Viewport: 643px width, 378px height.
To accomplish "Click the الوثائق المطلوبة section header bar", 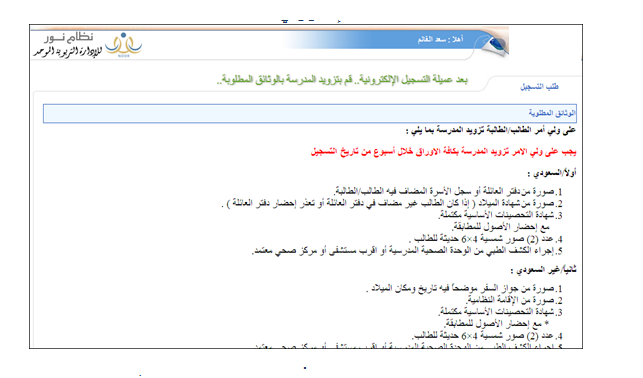I will pyautogui.click(x=310, y=113).
